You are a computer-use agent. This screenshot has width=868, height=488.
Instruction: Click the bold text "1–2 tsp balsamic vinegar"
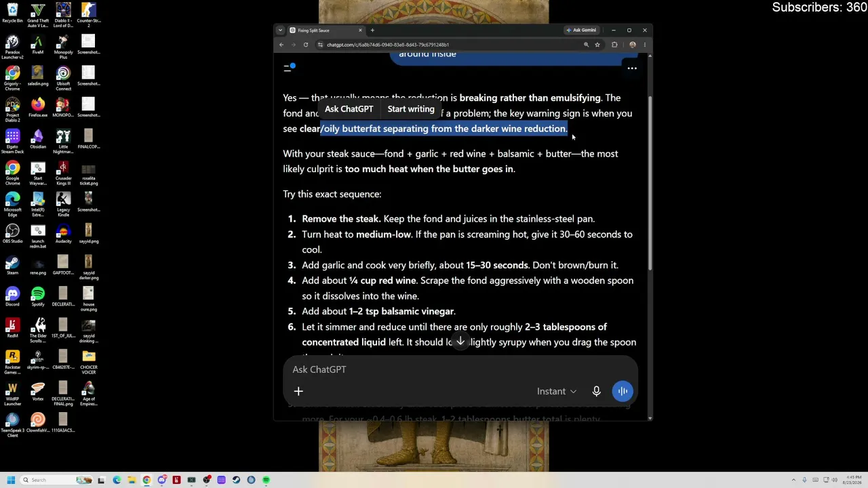point(401,312)
